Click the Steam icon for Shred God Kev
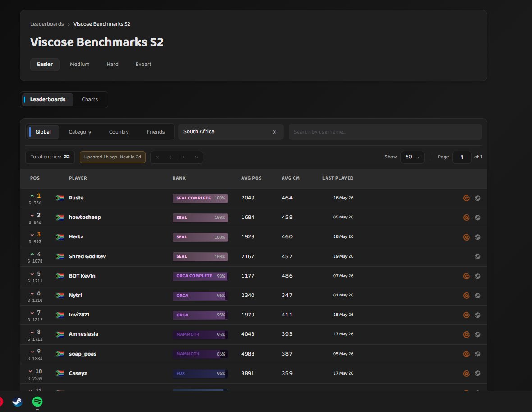 (477, 256)
